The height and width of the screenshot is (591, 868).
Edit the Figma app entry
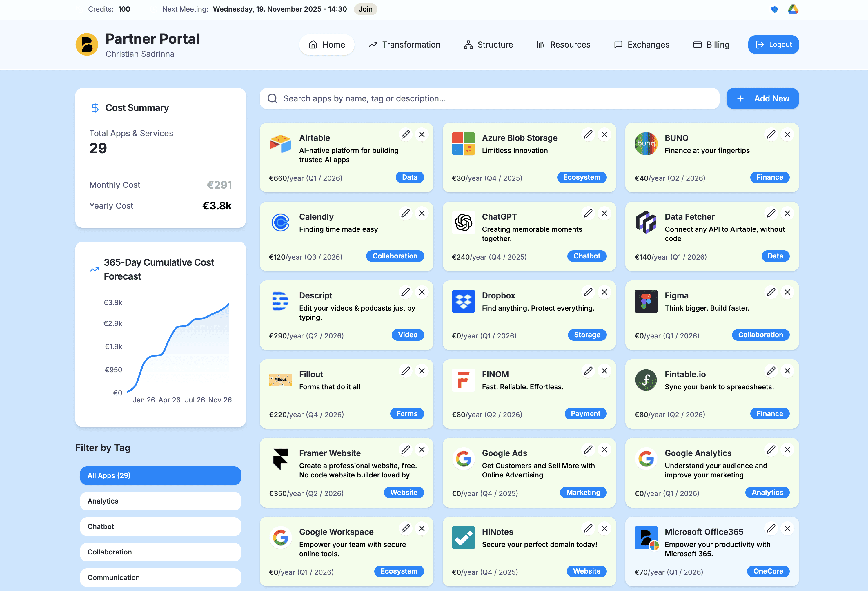[x=771, y=292]
